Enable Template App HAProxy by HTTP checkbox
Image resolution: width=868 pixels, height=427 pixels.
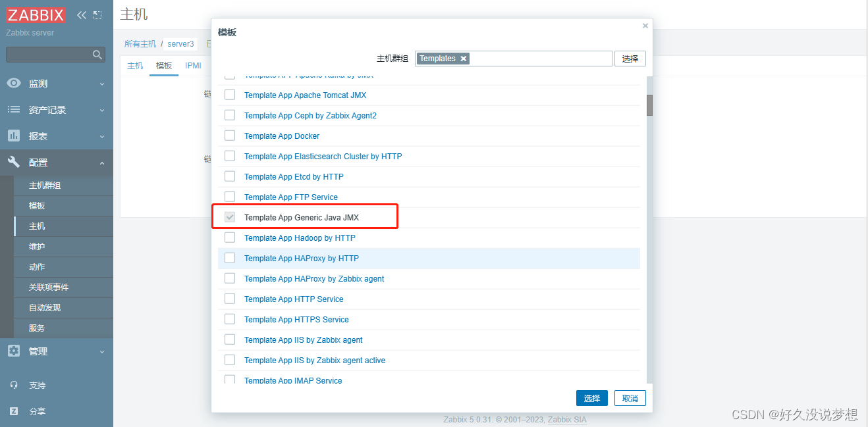pyautogui.click(x=230, y=258)
